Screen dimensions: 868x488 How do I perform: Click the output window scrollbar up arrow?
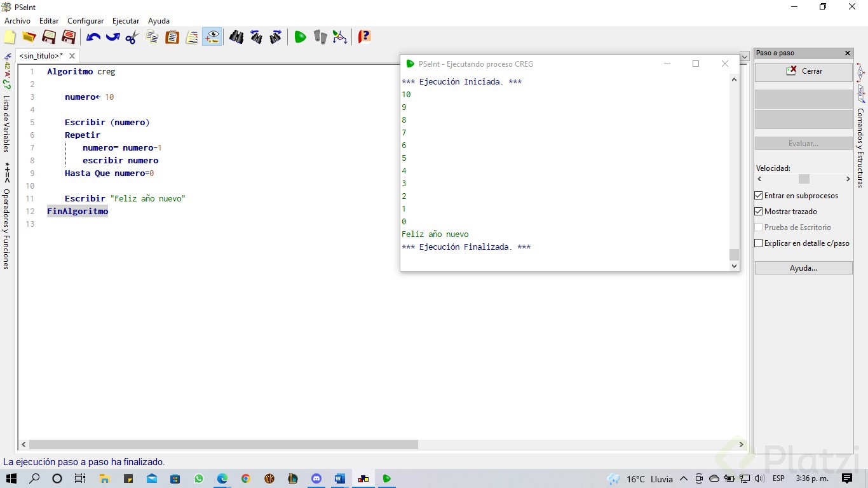coord(735,79)
